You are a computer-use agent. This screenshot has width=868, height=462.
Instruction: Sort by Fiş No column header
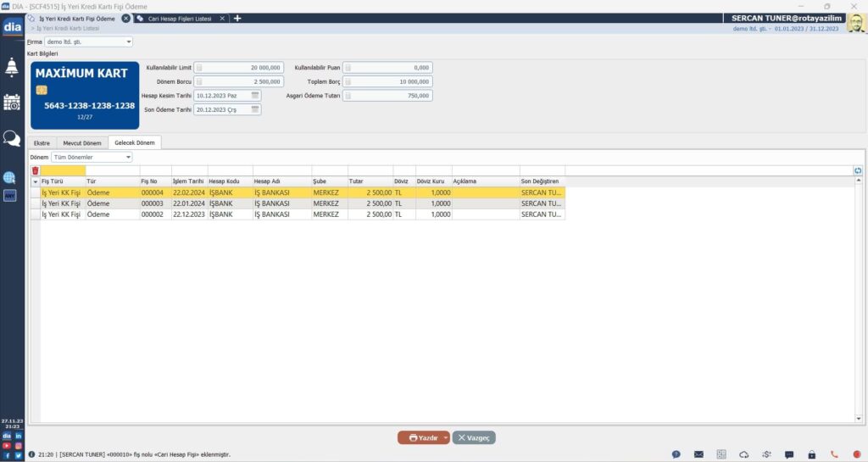point(156,181)
